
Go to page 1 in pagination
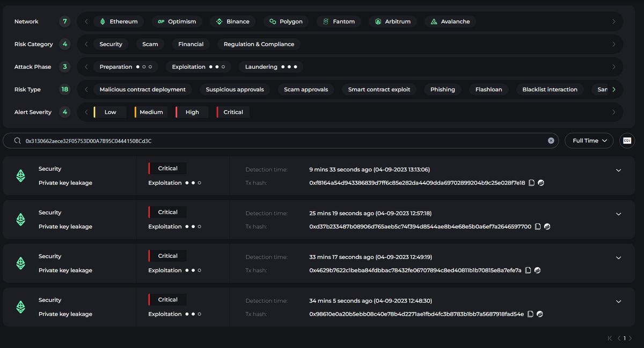coord(625,339)
